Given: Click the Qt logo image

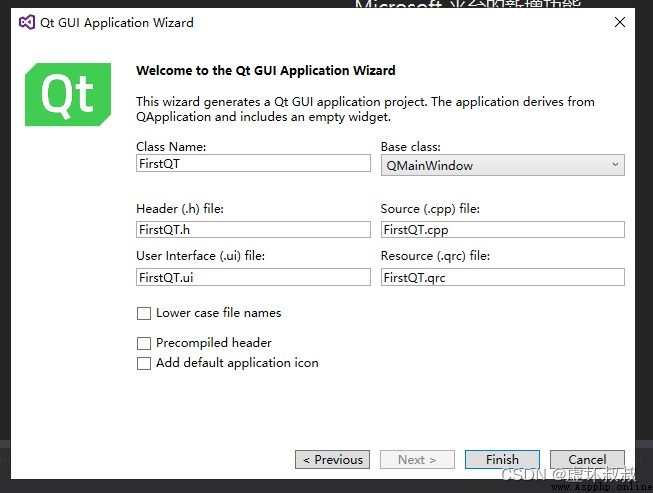Looking at the screenshot, I should [68, 94].
